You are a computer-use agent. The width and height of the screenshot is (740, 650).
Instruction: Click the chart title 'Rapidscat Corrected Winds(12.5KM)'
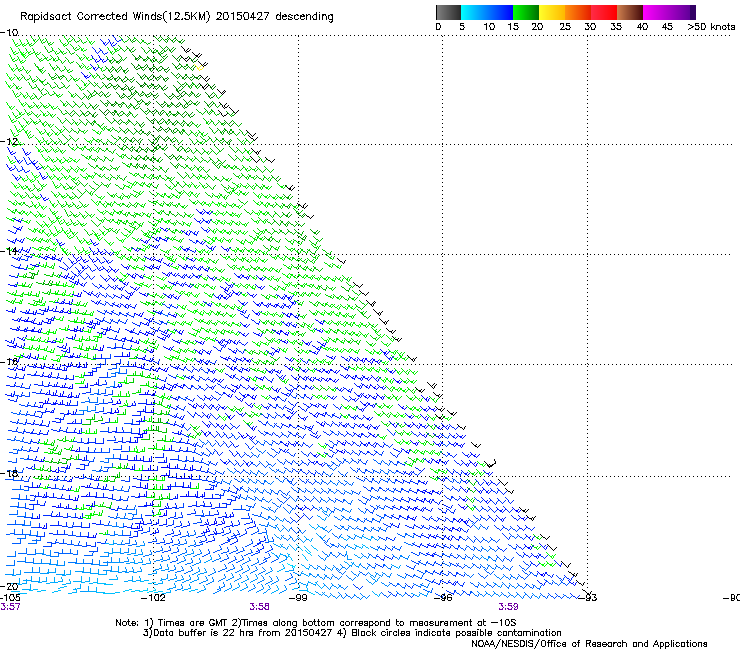click(115, 17)
